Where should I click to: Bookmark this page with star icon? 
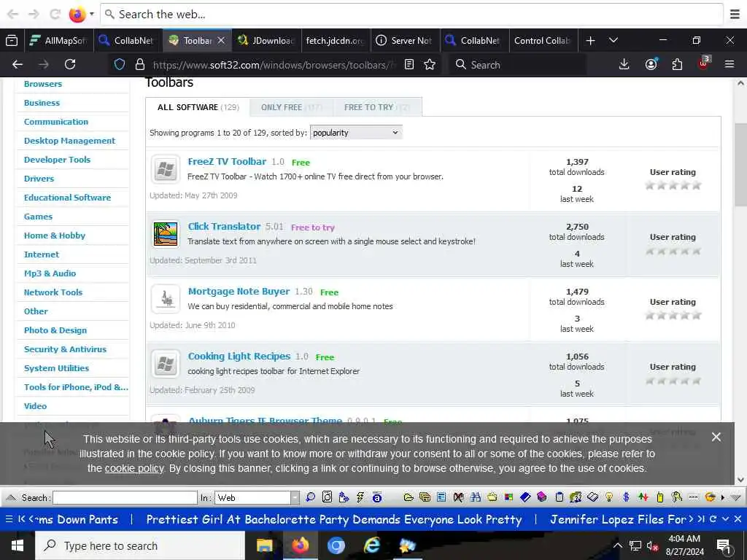coord(430,64)
